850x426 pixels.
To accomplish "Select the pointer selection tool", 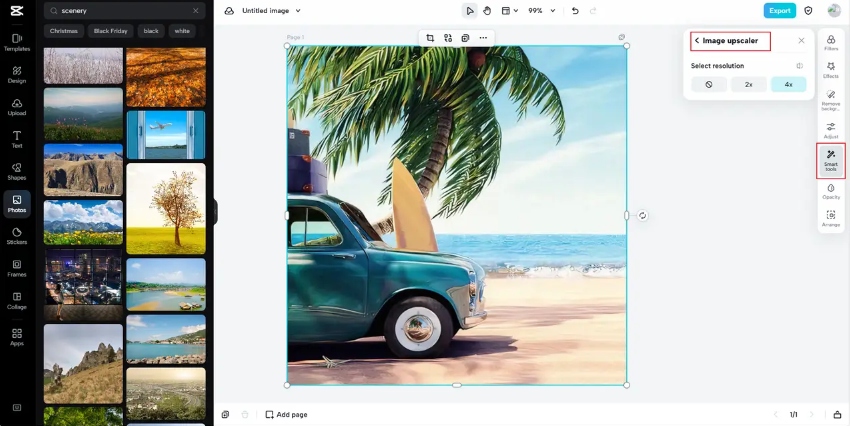I will [469, 11].
